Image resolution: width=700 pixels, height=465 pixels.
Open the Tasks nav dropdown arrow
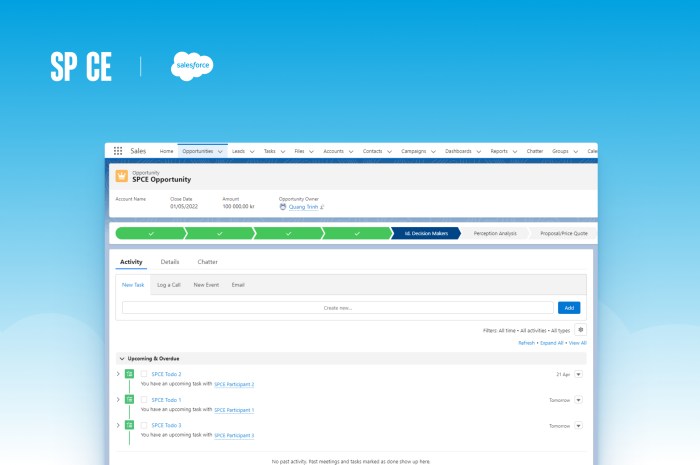pos(283,152)
